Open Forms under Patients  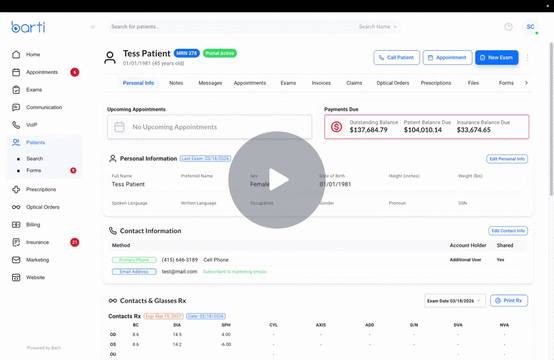click(x=34, y=170)
